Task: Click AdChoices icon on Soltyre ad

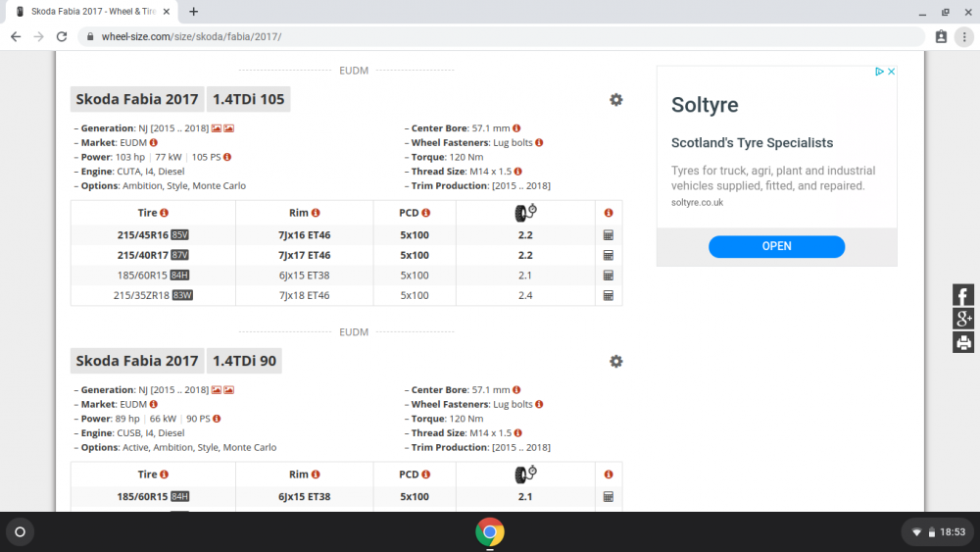Action: pyautogui.click(x=879, y=72)
